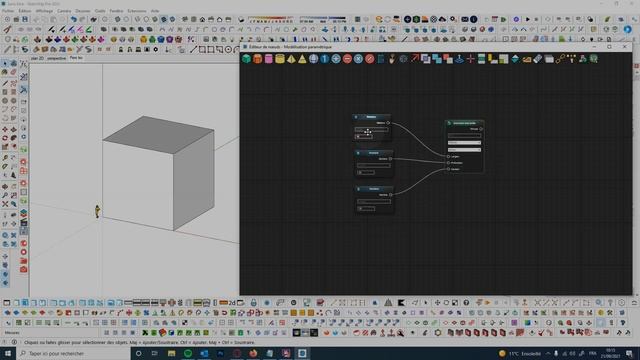Open the Windows Start menu
This screenshot has height=360, width=640.
click(8, 353)
